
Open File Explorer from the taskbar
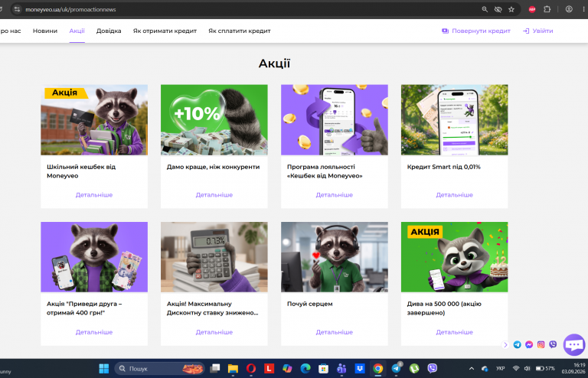point(233,369)
